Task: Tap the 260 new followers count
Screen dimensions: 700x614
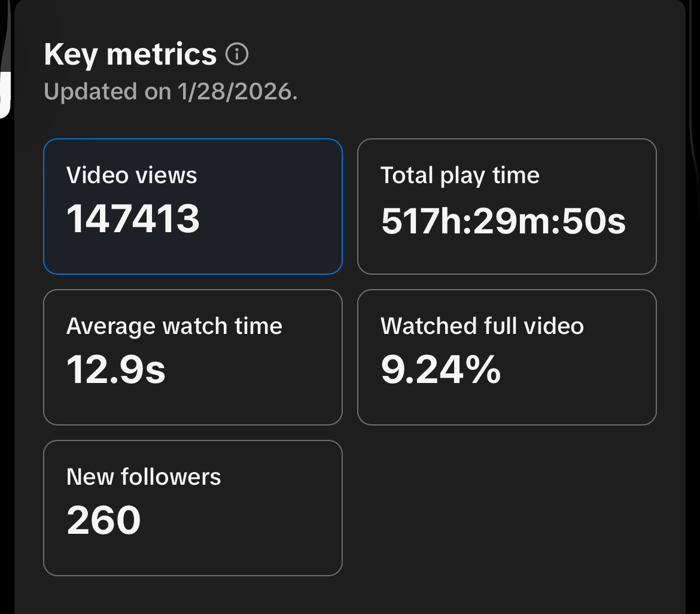Action: click(x=104, y=520)
